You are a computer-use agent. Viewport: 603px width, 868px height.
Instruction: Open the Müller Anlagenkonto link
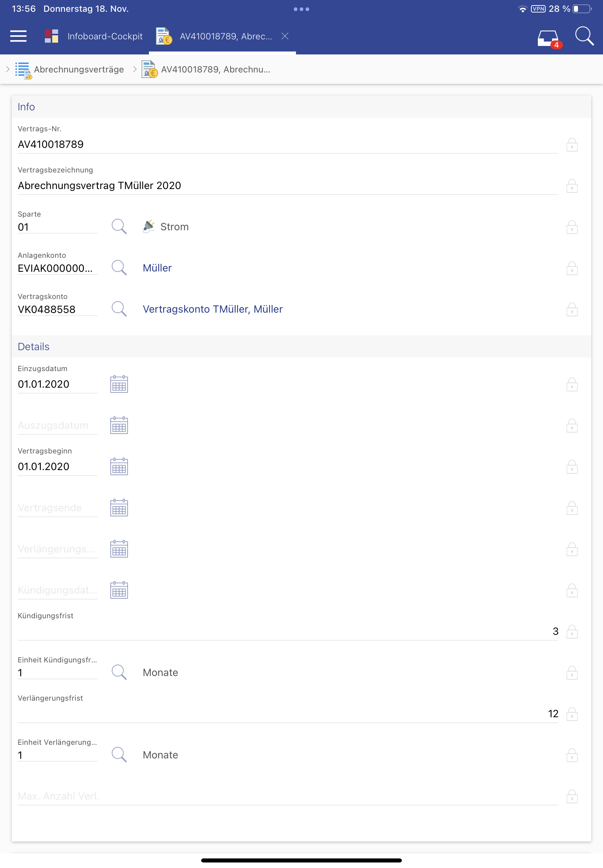[157, 268]
